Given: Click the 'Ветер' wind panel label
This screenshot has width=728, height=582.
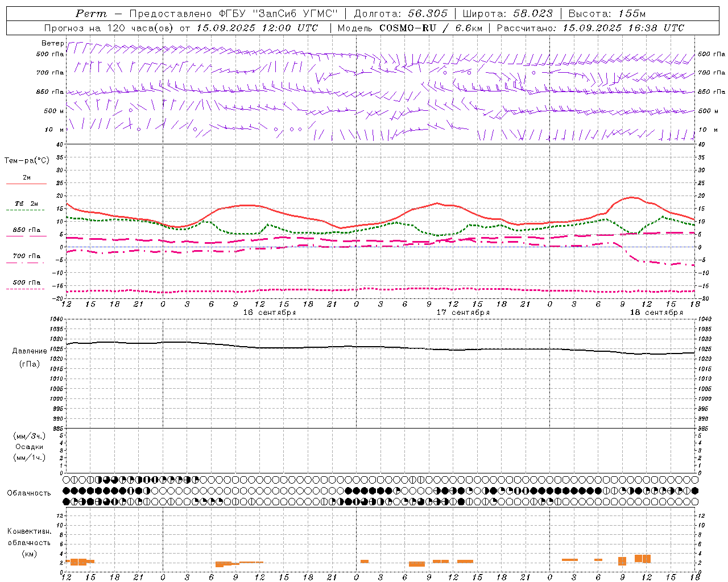Looking at the screenshot, I should (x=52, y=43).
